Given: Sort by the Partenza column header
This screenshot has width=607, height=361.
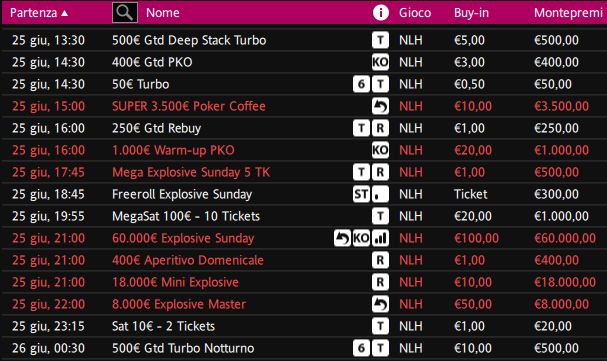Looking at the screenshot, I should (34, 13).
